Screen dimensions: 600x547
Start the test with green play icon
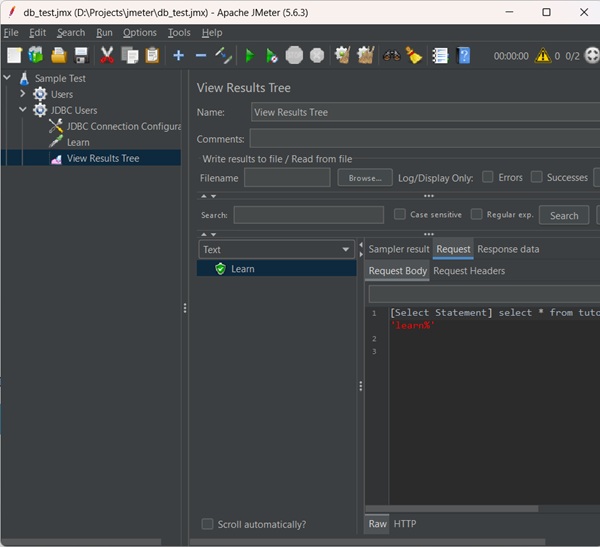click(250, 56)
